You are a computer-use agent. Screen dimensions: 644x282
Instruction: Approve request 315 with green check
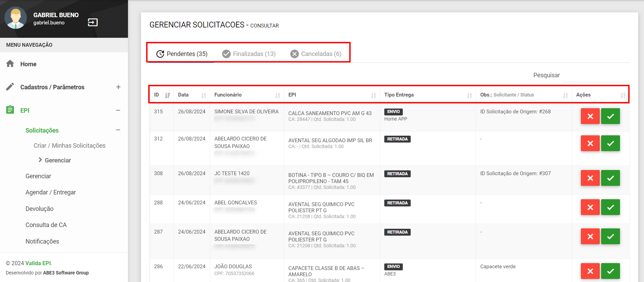tap(610, 116)
